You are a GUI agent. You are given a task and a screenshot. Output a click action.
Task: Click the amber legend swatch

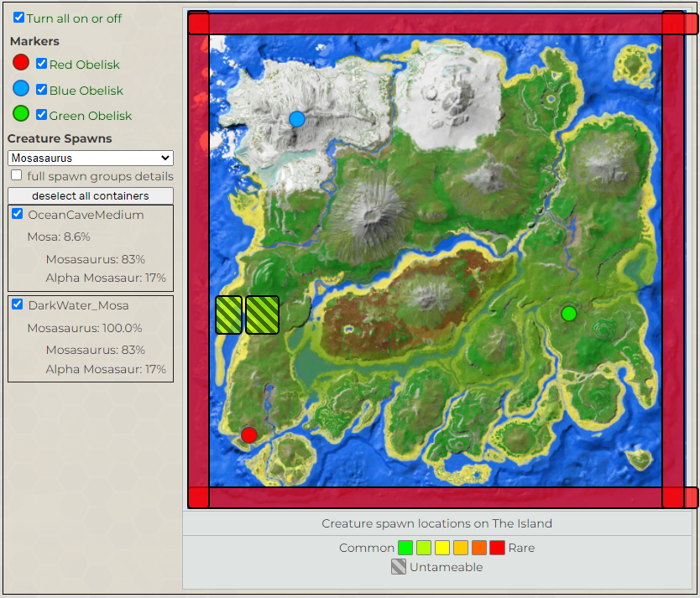click(x=460, y=548)
